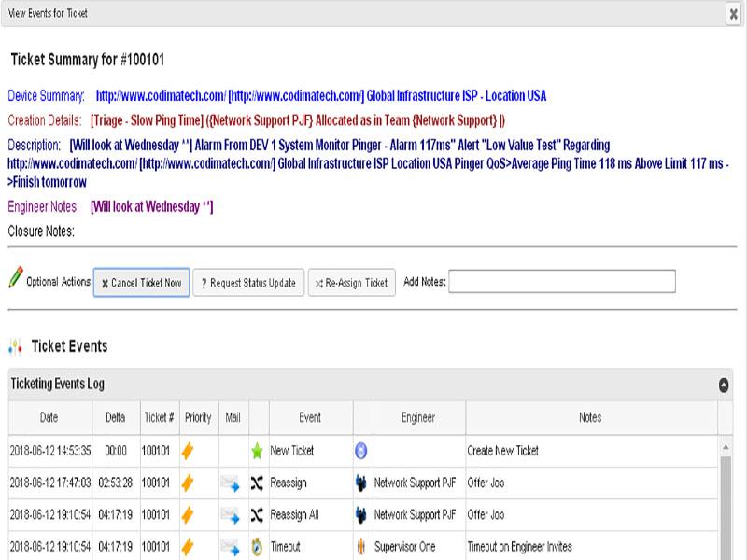This screenshot has height=560, width=747.
Task: Click 'Ticket Summary for #100101' heading
Action: (x=88, y=60)
